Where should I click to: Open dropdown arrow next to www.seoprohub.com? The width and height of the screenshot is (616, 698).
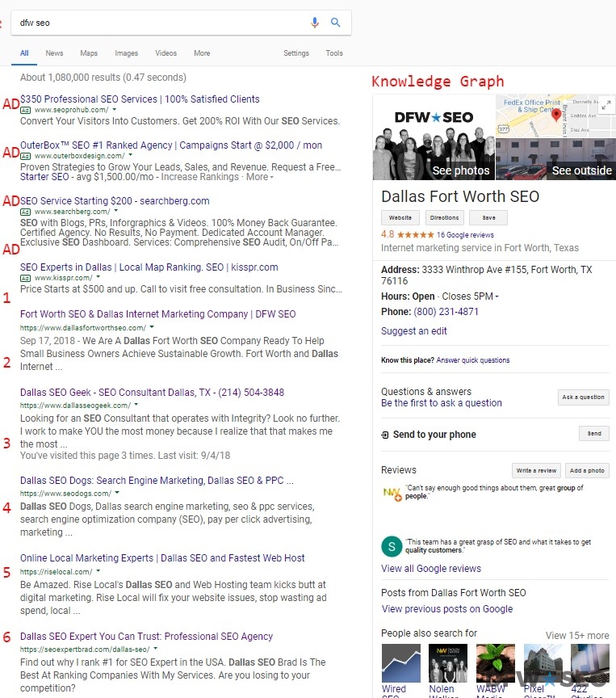115,109
